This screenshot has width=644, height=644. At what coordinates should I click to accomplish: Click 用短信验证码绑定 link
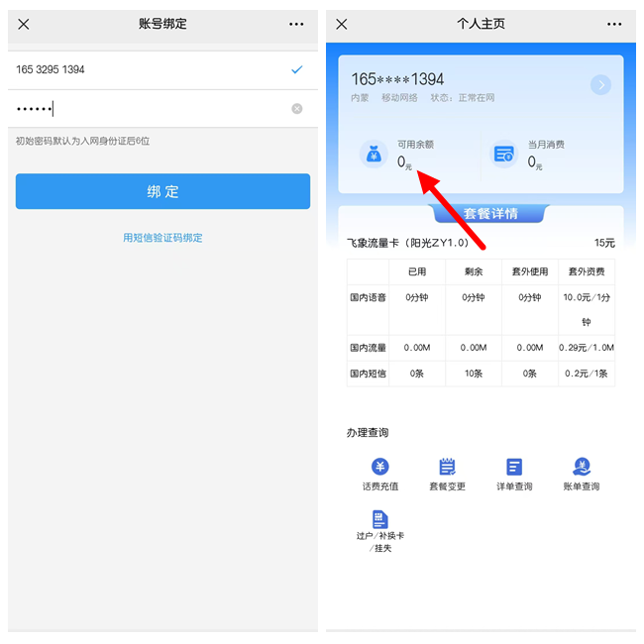click(x=162, y=238)
